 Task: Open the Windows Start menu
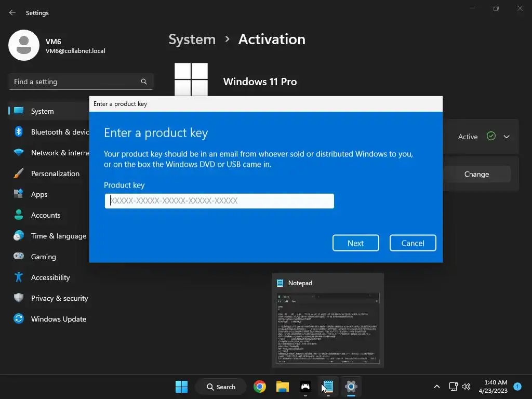[x=181, y=387]
